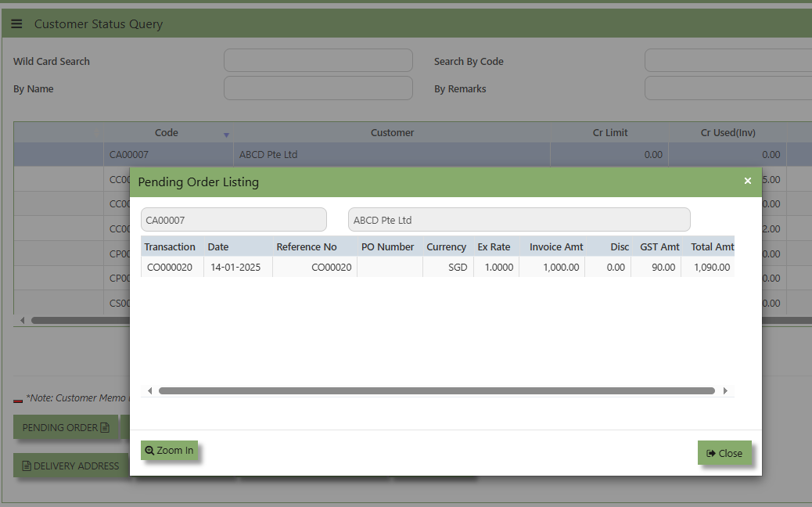Click the 1,090.00 total amount cell
This screenshot has height=507, width=812.
(x=708, y=268)
